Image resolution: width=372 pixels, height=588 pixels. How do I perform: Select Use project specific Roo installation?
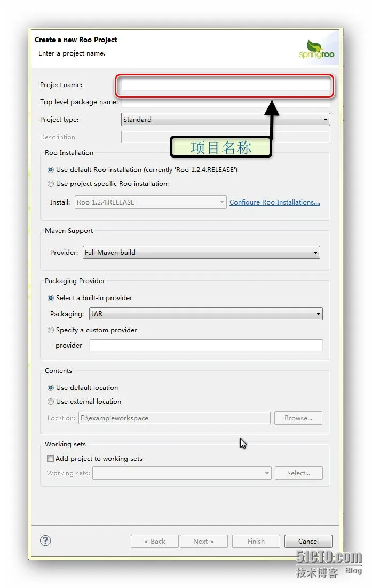click(51, 184)
